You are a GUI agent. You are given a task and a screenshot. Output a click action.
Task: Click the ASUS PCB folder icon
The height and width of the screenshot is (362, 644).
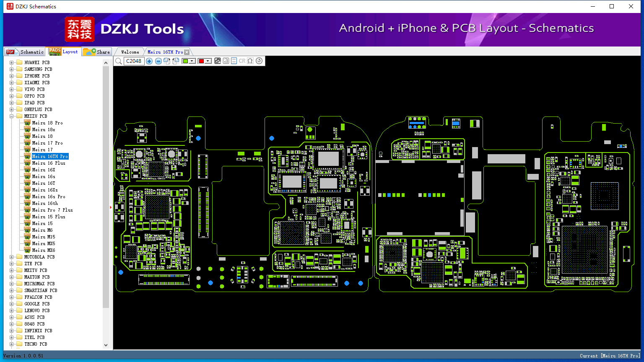(x=19, y=317)
